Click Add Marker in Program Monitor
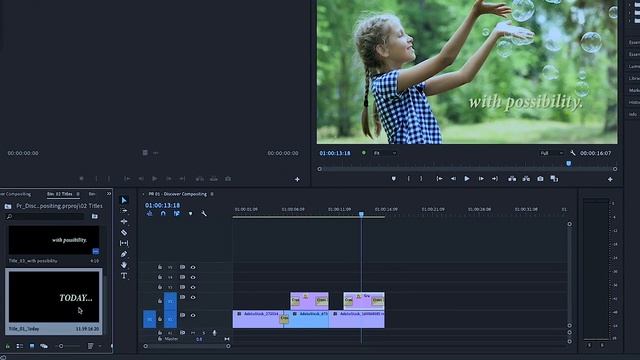This screenshot has height=360, width=640. point(393,179)
